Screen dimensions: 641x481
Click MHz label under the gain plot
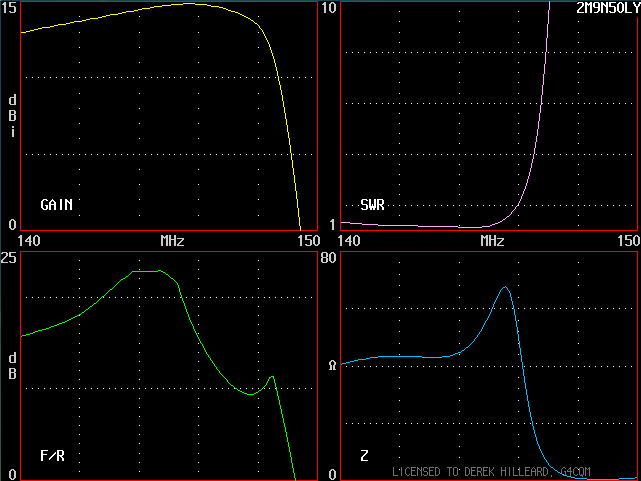point(172,241)
